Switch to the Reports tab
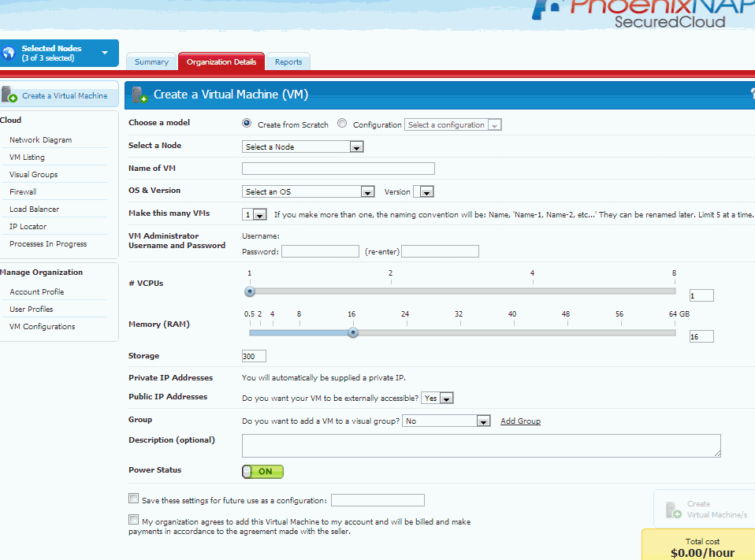 tap(288, 62)
